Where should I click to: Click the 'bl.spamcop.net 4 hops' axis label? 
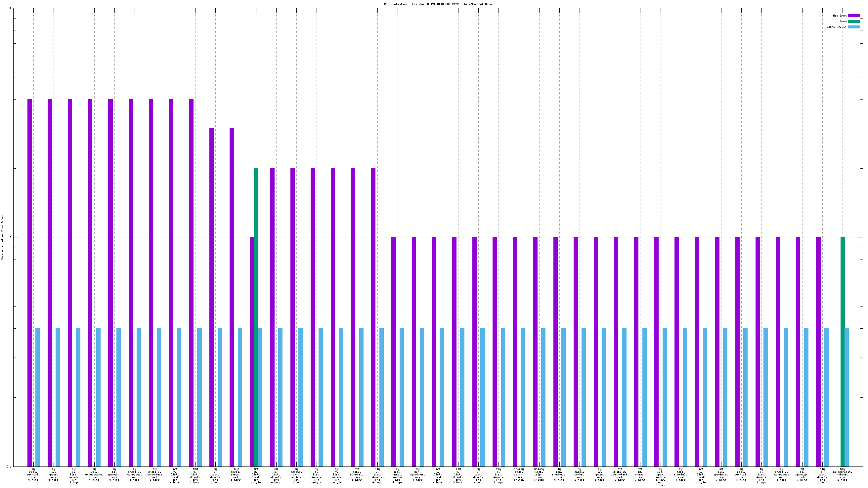114,474
